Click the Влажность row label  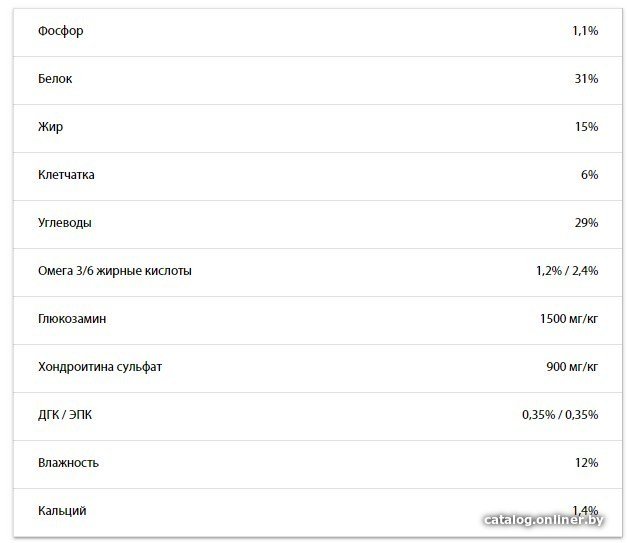pyautogui.click(x=68, y=463)
